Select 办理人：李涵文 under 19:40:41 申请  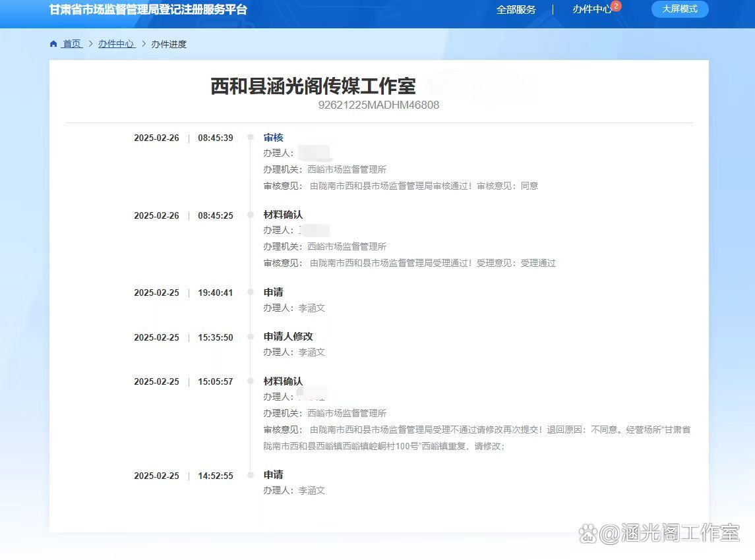[294, 308]
